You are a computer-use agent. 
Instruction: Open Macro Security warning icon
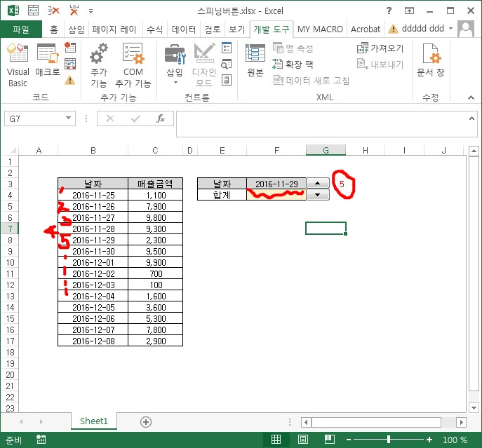point(70,81)
